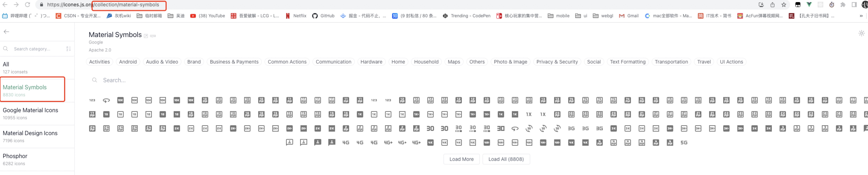Open the share icon in the address bar

(x=772, y=5)
